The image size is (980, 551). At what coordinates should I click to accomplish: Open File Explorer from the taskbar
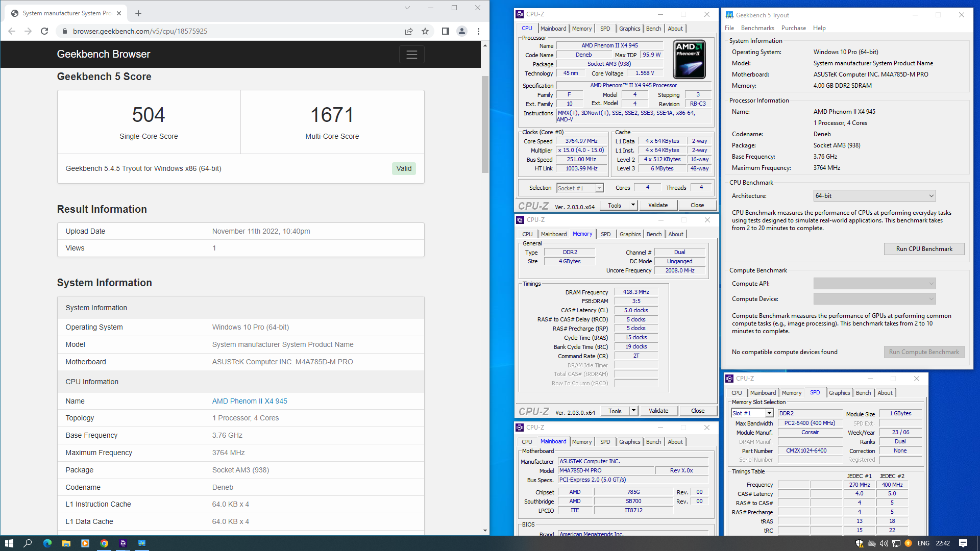point(66,543)
